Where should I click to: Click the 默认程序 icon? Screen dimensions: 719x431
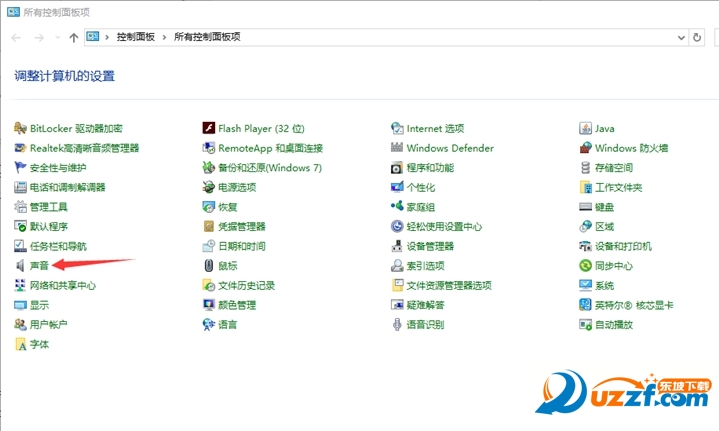20,227
